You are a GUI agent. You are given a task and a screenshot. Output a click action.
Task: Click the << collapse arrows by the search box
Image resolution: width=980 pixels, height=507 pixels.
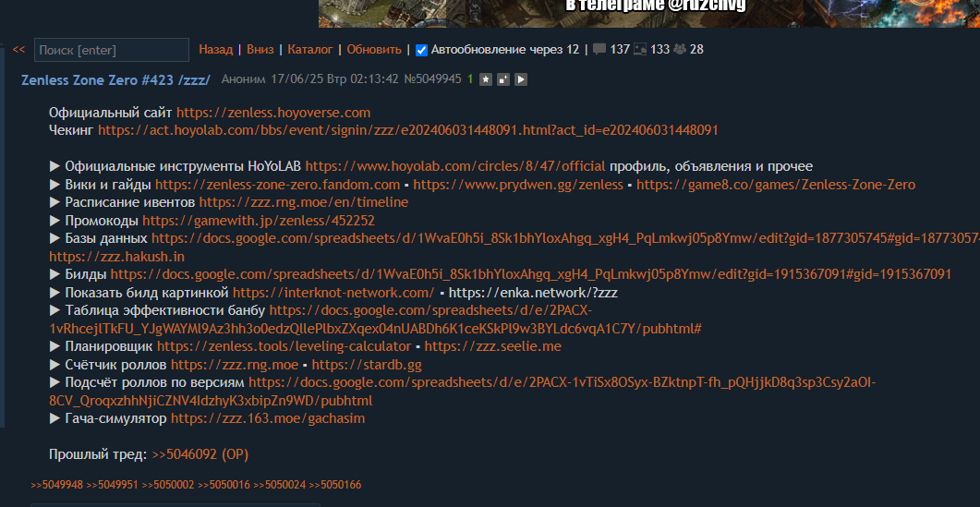(18, 49)
